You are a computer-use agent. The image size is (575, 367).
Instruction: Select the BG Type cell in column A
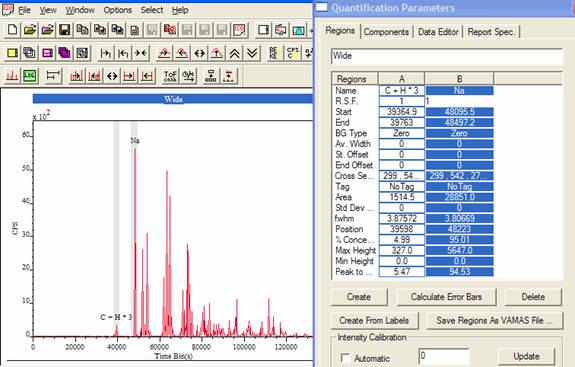point(402,133)
